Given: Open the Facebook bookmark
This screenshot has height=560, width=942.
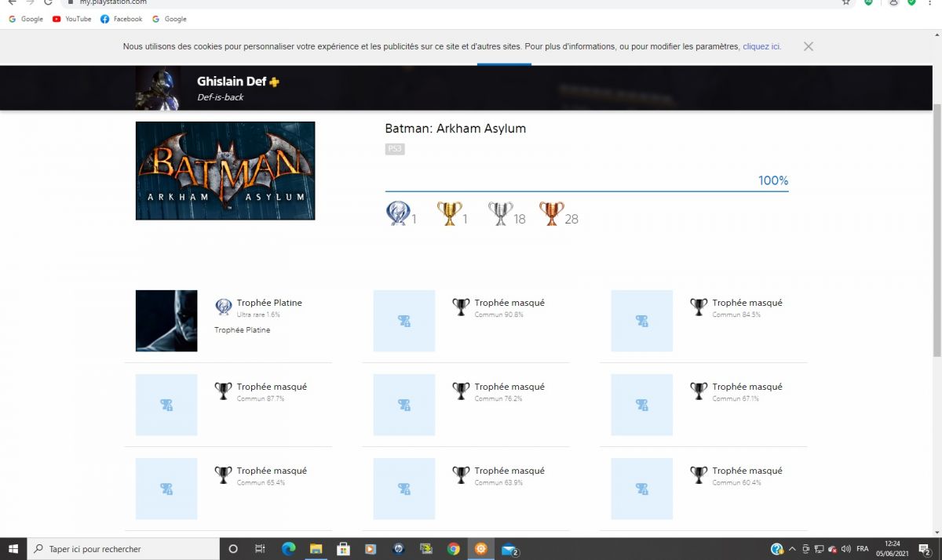Looking at the screenshot, I should pyautogui.click(x=122, y=19).
